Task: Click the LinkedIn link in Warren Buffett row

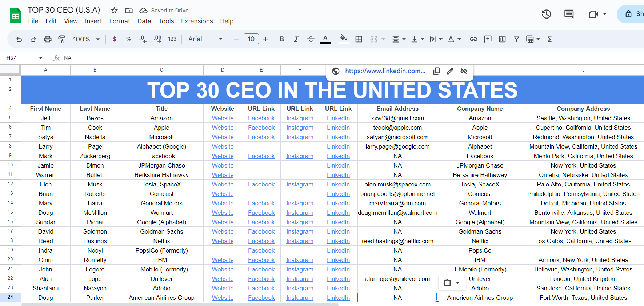Action: coord(339,175)
